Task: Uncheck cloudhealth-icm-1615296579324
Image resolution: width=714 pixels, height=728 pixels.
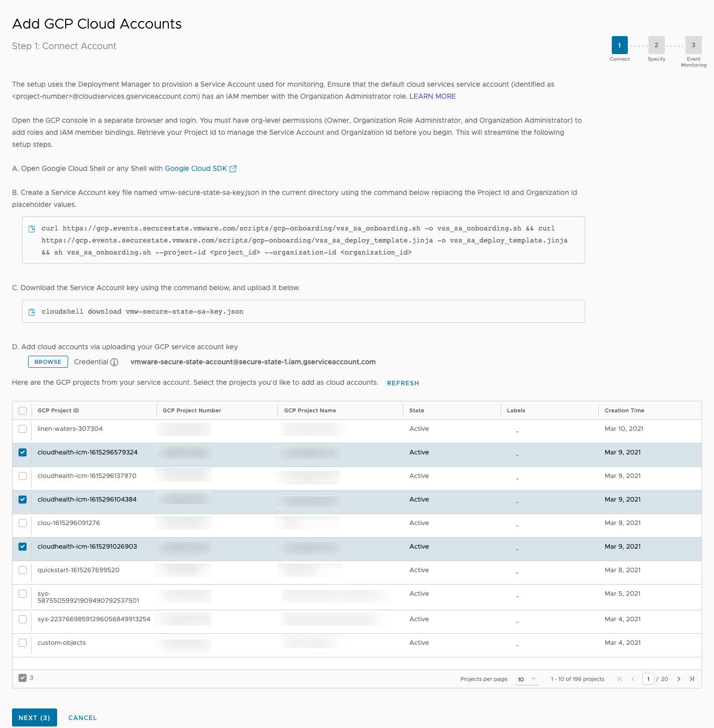Action: click(x=22, y=452)
